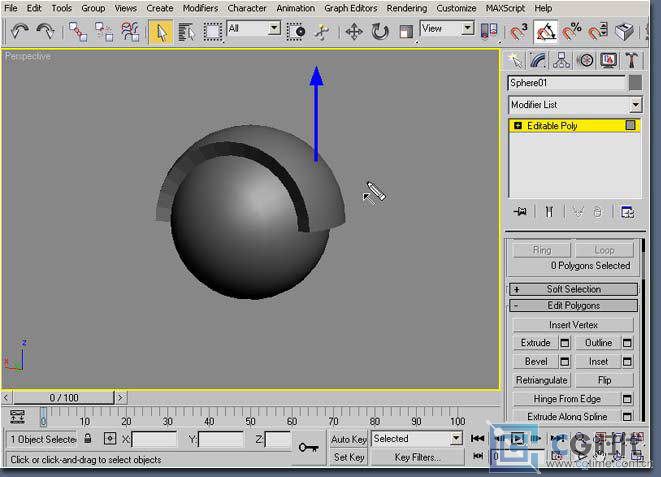Viewport: 661px width, 477px height.
Task: Expand the Soft Selection rollout
Action: (573, 289)
